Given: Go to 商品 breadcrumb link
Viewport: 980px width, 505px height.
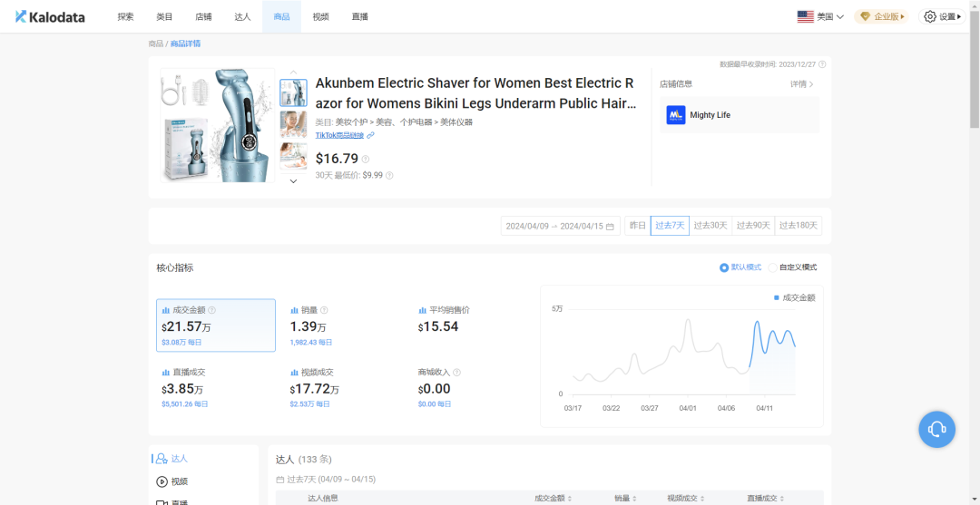Looking at the screenshot, I should point(156,44).
